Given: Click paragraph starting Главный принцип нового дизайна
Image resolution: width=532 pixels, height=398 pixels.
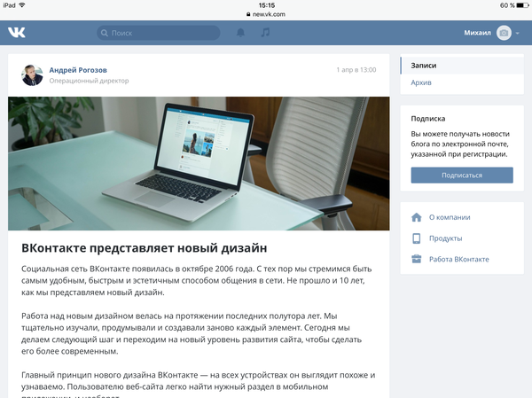Looking at the screenshot, I should tap(198, 385).
